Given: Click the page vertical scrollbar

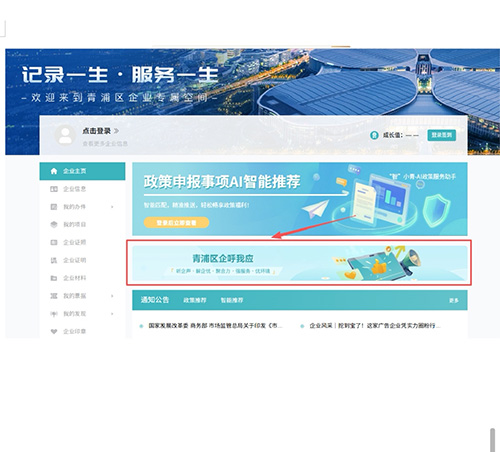Looking at the screenshot, I should coord(492,440).
